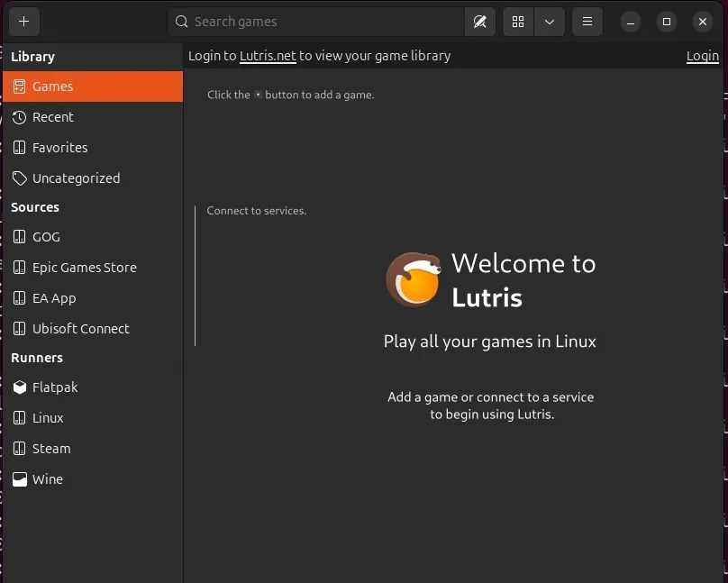Open the EA App source
This screenshot has width=728, height=583.
93,298
